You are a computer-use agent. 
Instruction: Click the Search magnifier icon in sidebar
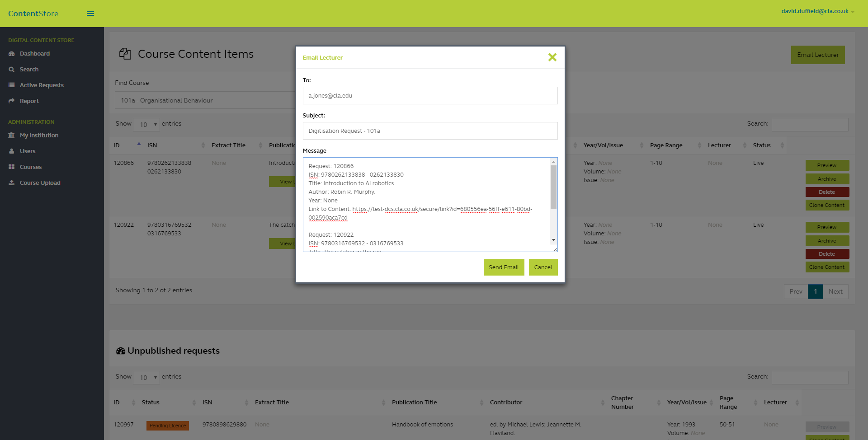pyautogui.click(x=12, y=70)
